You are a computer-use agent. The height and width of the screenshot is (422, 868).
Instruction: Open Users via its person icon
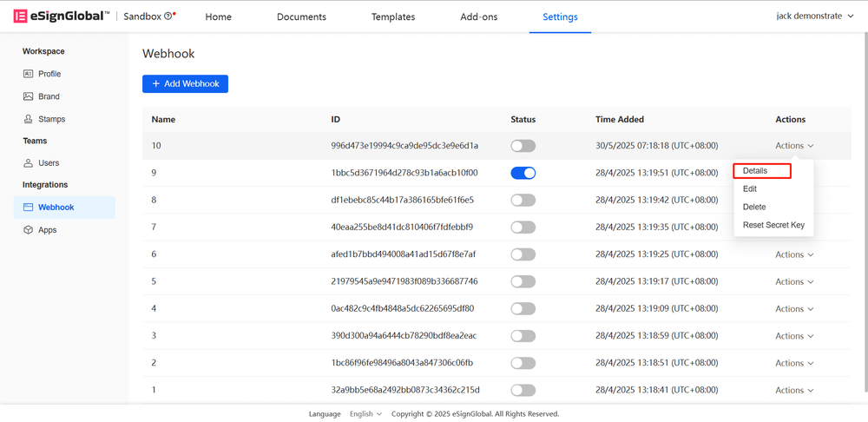pos(28,163)
